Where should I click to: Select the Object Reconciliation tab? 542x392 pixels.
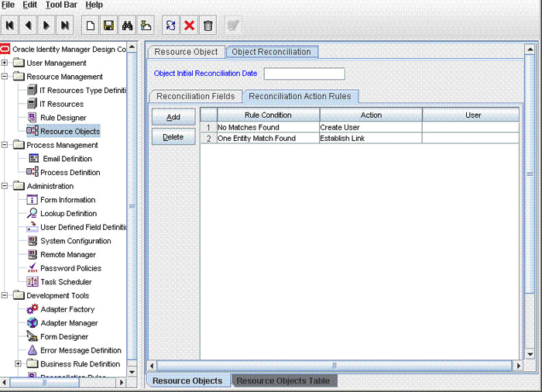coord(271,52)
